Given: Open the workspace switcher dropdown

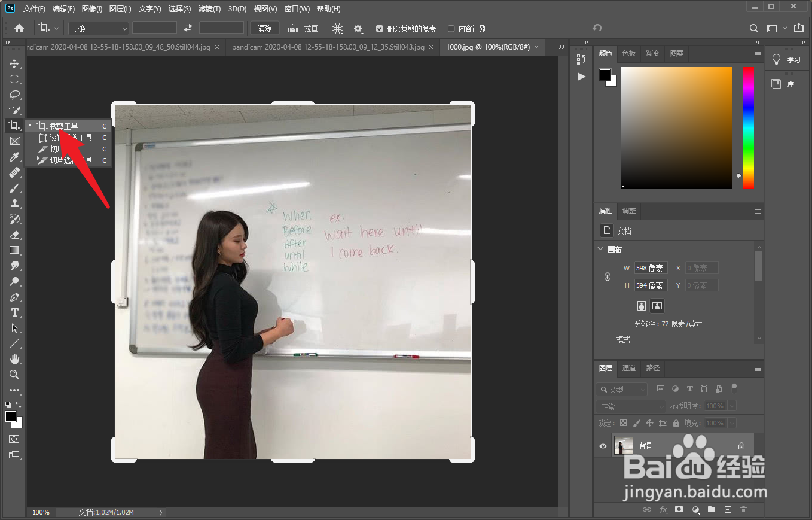Looking at the screenshot, I should tap(777, 28).
